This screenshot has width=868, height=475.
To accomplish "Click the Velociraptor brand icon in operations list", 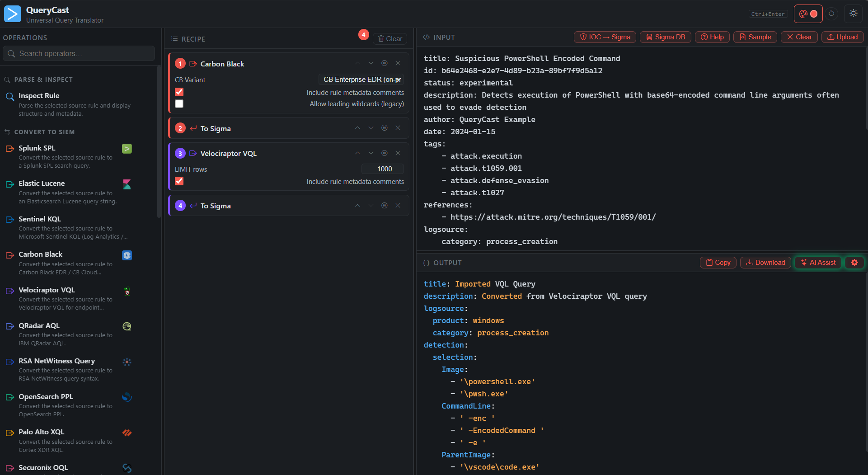I will point(127,291).
